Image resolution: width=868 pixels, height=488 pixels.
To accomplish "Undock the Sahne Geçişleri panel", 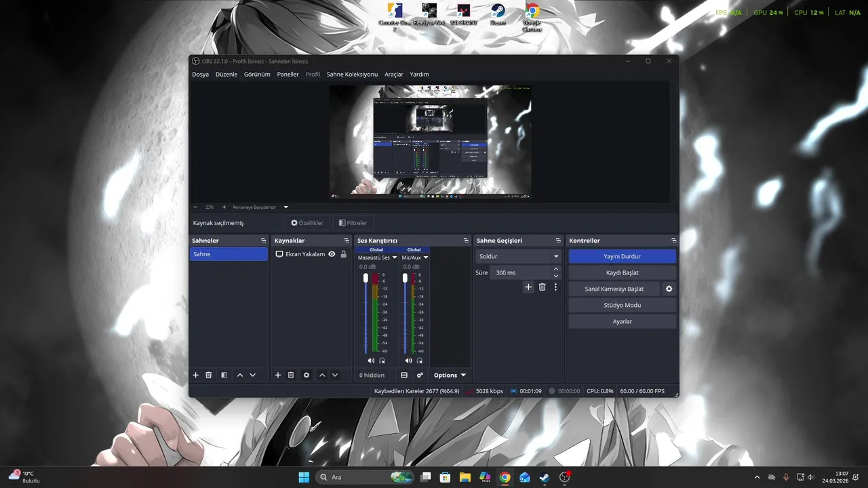I will [x=558, y=241].
